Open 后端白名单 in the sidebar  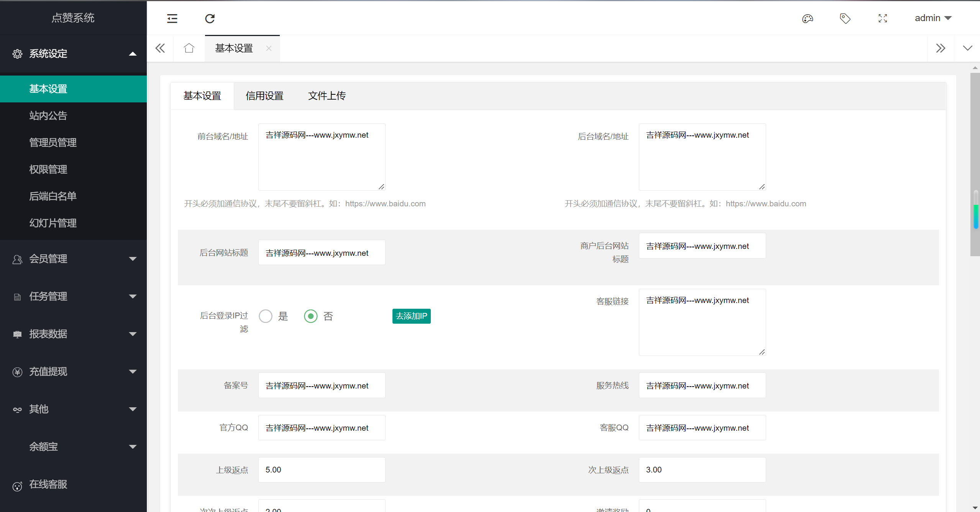click(x=73, y=196)
